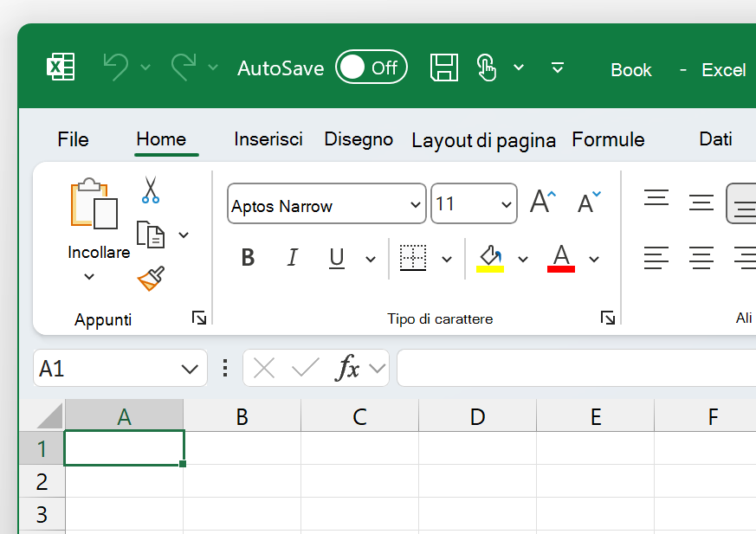Image resolution: width=756 pixels, height=534 pixels.
Task: Toggle bold formatting
Action: pos(248,257)
